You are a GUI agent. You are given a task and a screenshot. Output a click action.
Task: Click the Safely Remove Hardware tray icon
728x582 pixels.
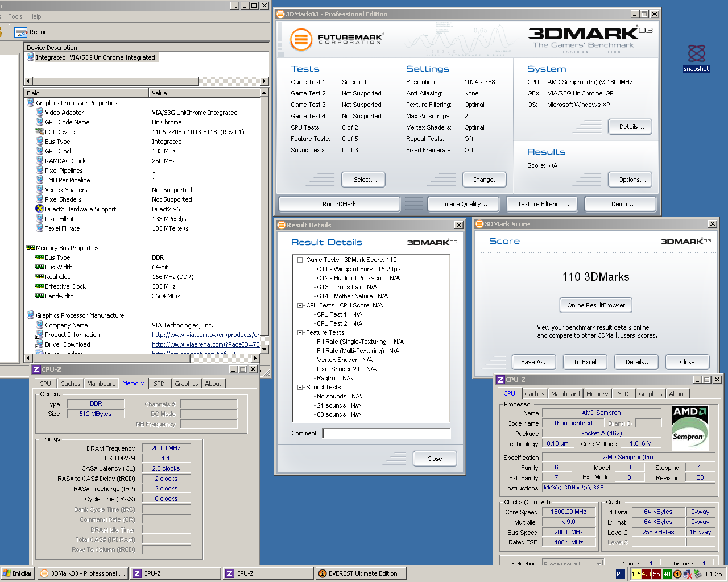697,574
